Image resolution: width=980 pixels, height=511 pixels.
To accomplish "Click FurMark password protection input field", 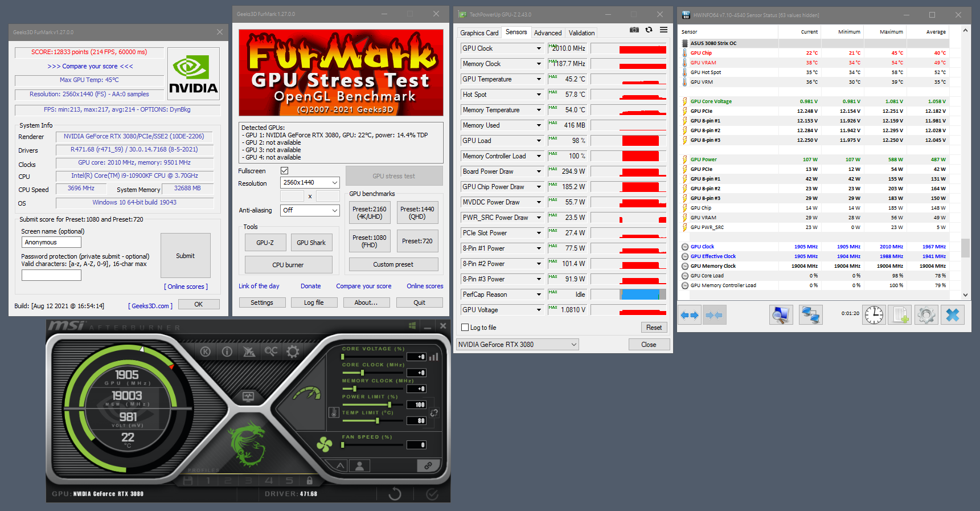I will point(51,275).
